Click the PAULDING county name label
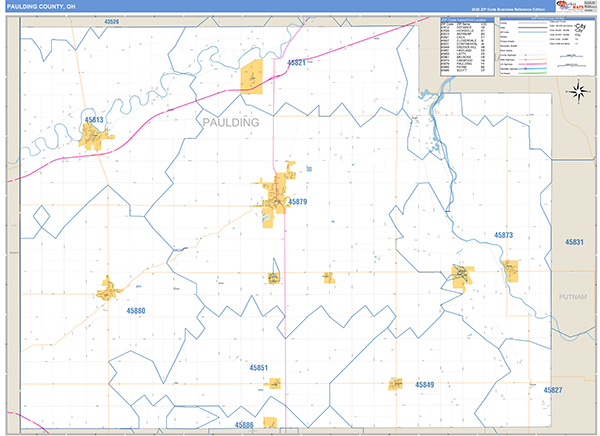 coord(231,122)
